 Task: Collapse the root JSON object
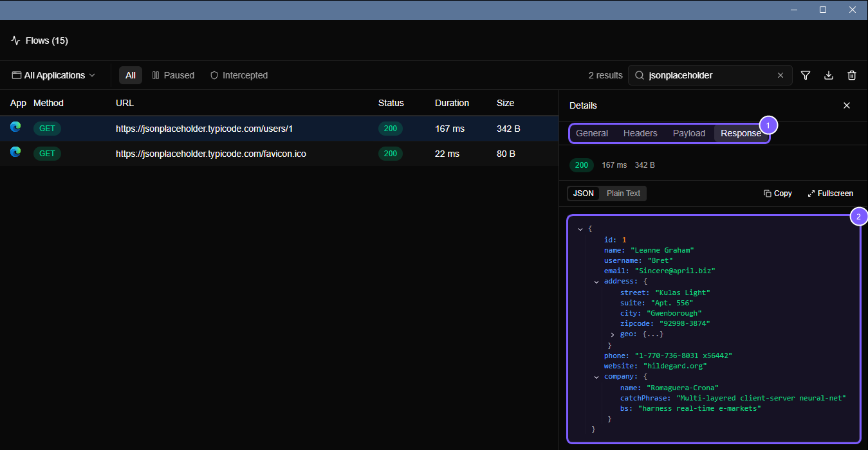pyautogui.click(x=580, y=229)
